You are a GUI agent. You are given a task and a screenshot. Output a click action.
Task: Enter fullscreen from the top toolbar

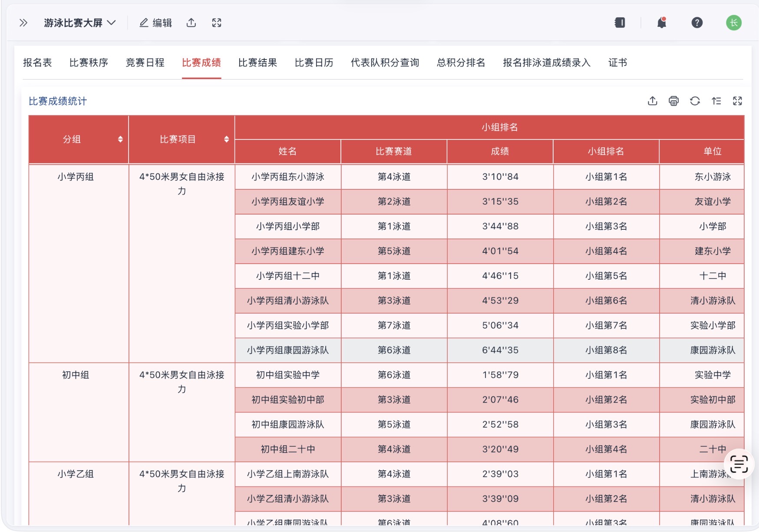[217, 23]
